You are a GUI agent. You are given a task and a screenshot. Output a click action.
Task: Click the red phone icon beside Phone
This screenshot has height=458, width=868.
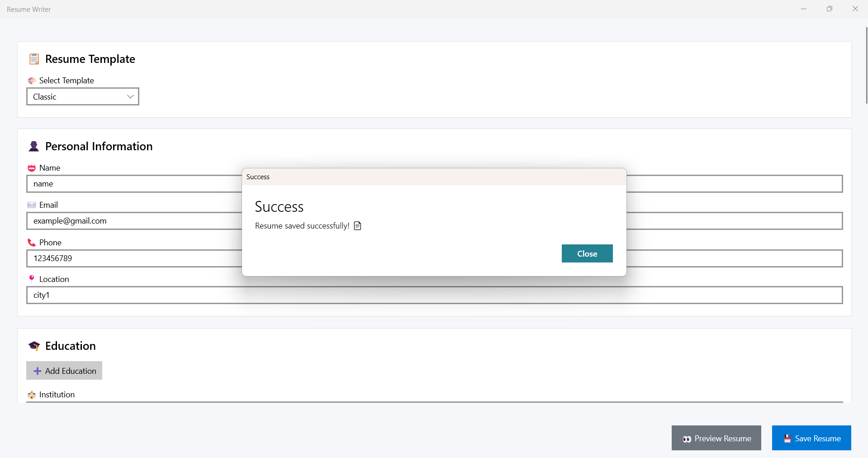point(32,243)
